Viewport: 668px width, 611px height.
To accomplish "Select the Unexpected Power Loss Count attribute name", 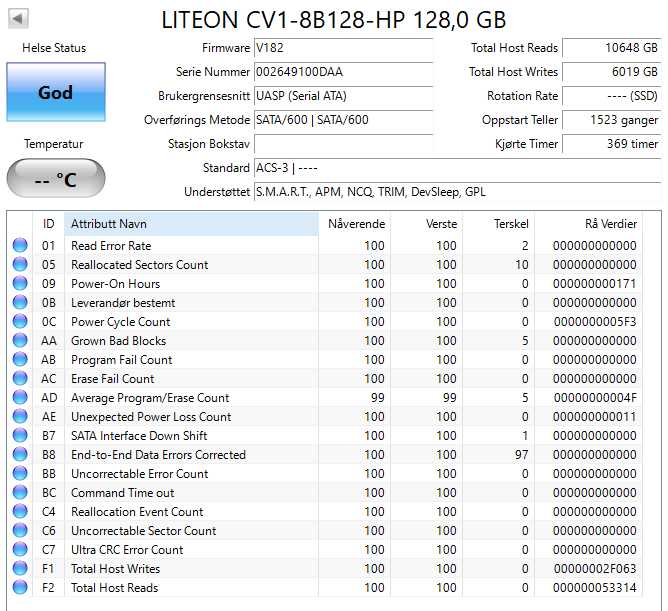I will [151, 417].
